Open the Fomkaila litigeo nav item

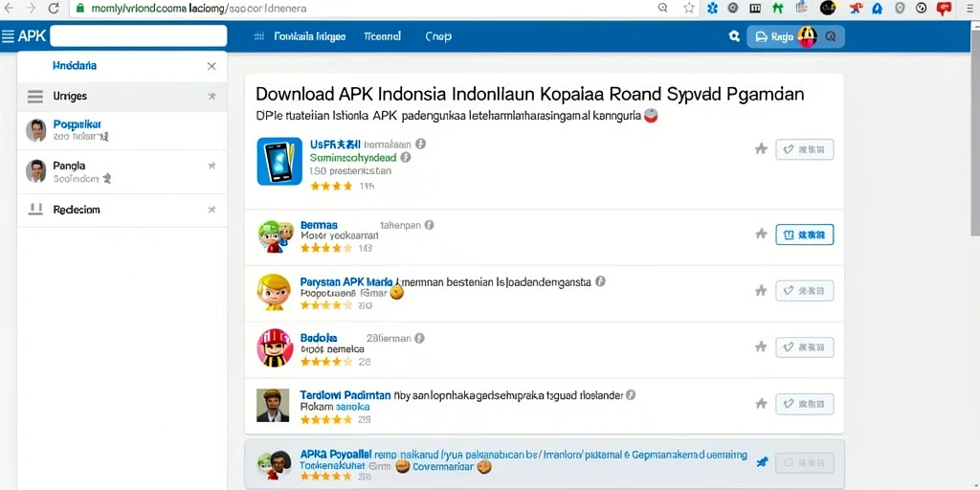[x=309, y=36]
